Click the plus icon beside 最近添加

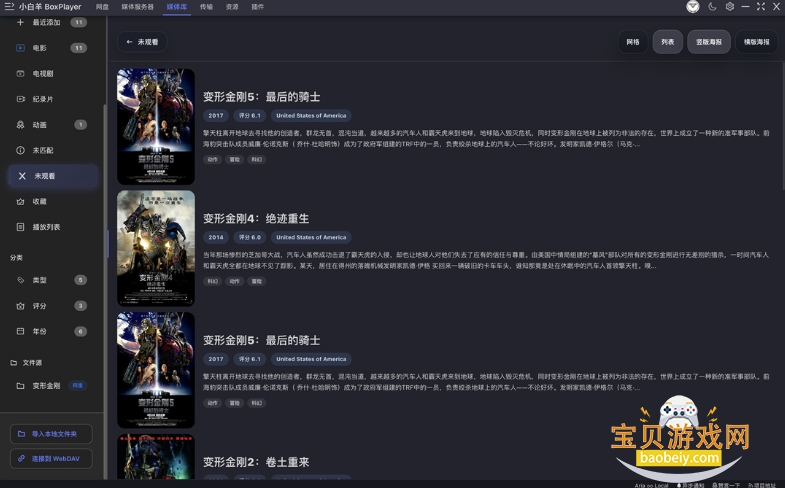(x=20, y=22)
